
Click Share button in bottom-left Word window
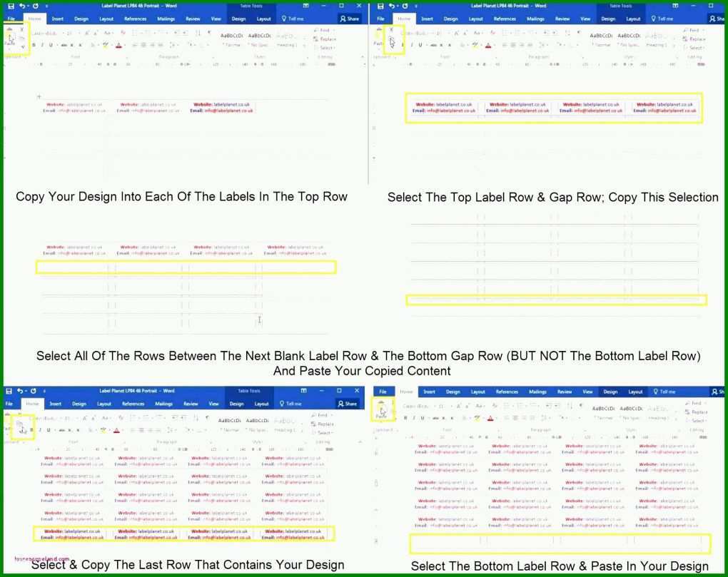(x=348, y=404)
